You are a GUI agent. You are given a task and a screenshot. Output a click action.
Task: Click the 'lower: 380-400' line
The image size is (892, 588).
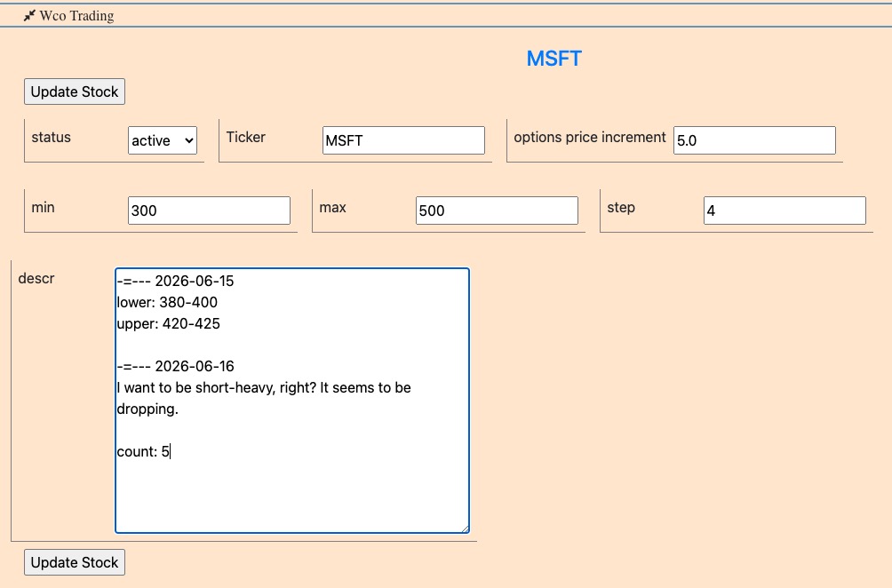tap(167, 303)
